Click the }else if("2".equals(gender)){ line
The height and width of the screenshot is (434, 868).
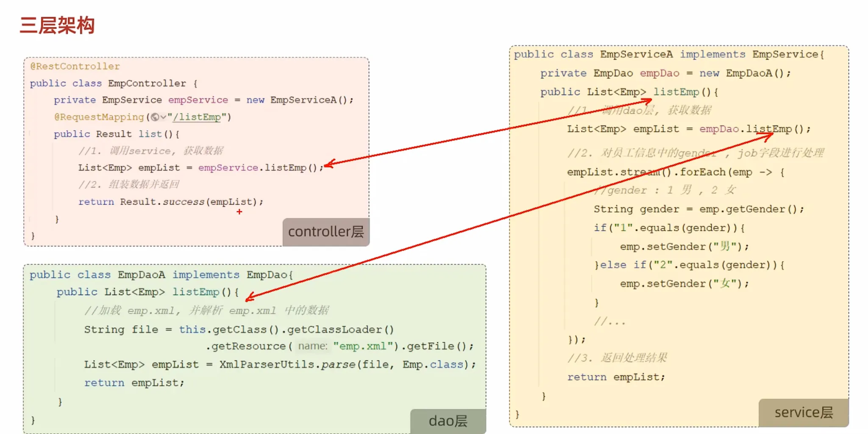pyautogui.click(x=689, y=265)
